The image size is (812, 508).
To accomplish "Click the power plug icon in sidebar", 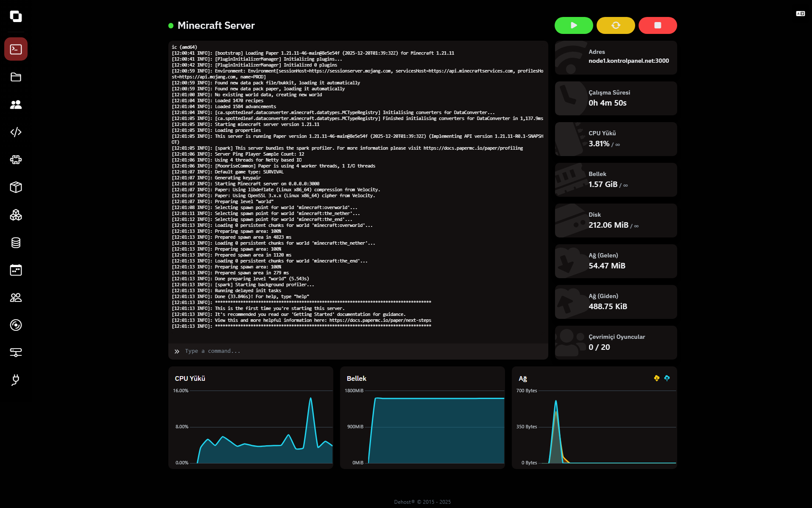I will pyautogui.click(x=16, y=380).
